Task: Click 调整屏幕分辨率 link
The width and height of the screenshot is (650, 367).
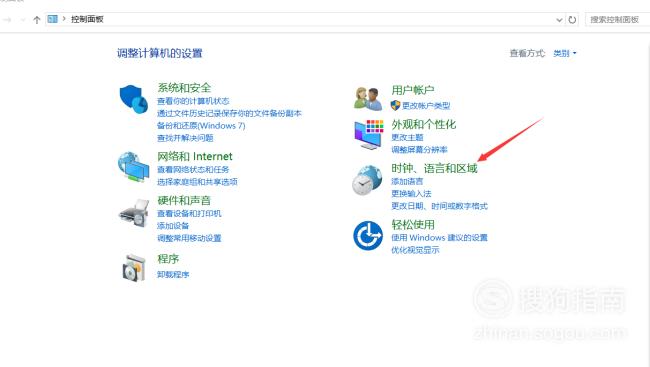Action: tap(420, 149)
